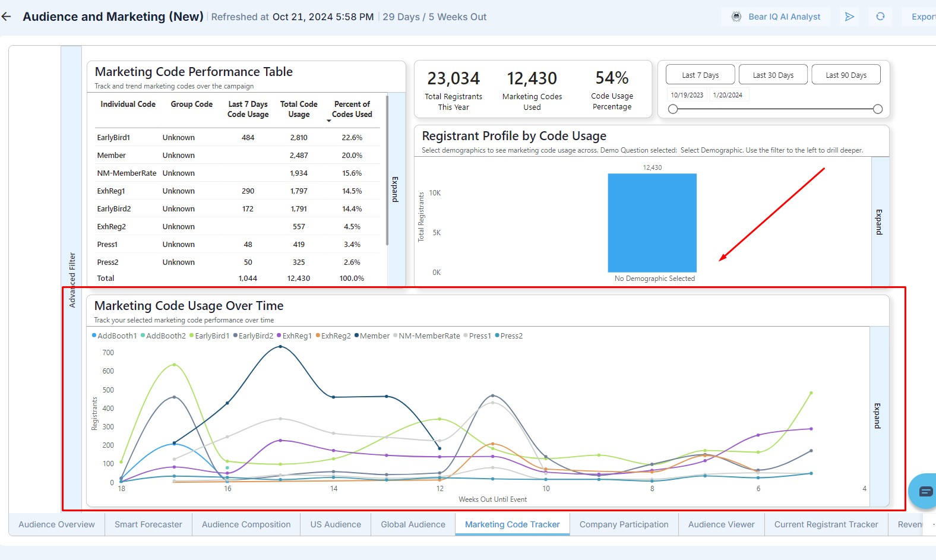Open Bear IQ AI Analyst
Image resolution: width=936 pixels, height=560 pixels.
coord(776,17)
